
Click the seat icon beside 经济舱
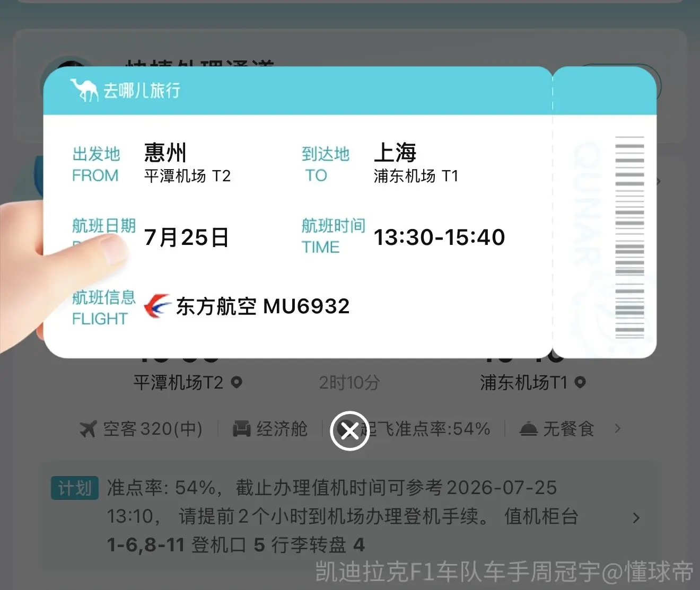point(241,429)
